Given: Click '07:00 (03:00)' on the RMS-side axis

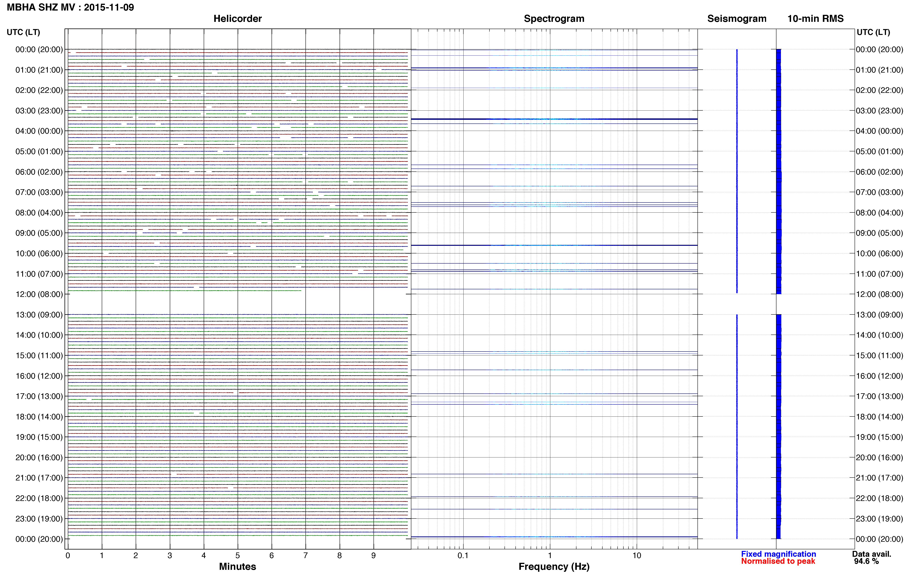Looking at the screenshot, I should (879, 192).
